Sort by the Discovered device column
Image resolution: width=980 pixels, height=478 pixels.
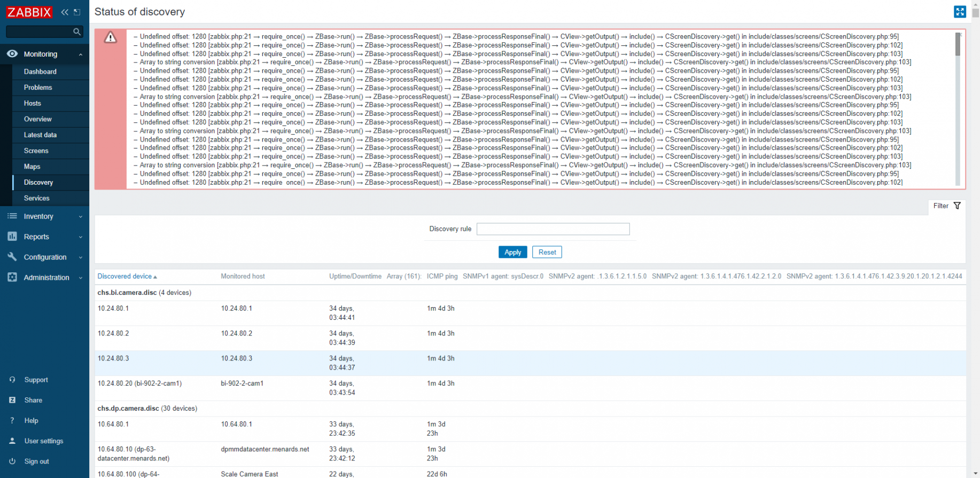click(127, 277)
